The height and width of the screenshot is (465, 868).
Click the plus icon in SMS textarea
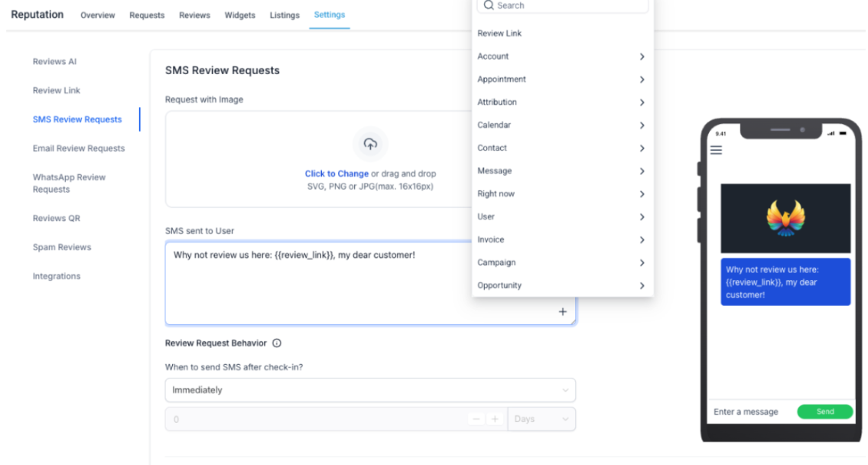tap(563, 312)
